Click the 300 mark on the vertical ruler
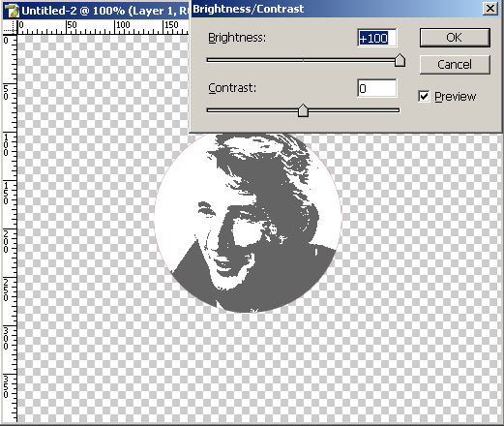This screenshot has width=504, height=426. click(6, 338)
